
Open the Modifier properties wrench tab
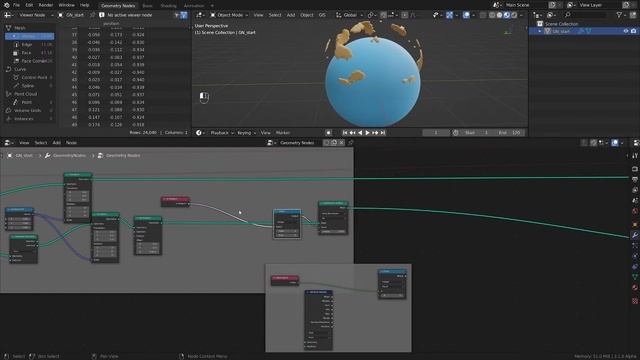pyautogui.click(x=635, y=235)
